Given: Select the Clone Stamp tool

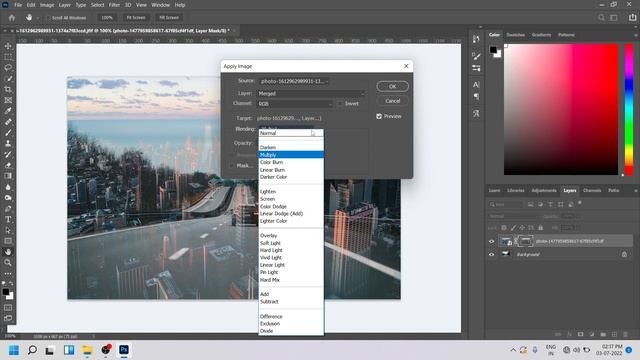Looking at the screenshot, I should 8,144.
